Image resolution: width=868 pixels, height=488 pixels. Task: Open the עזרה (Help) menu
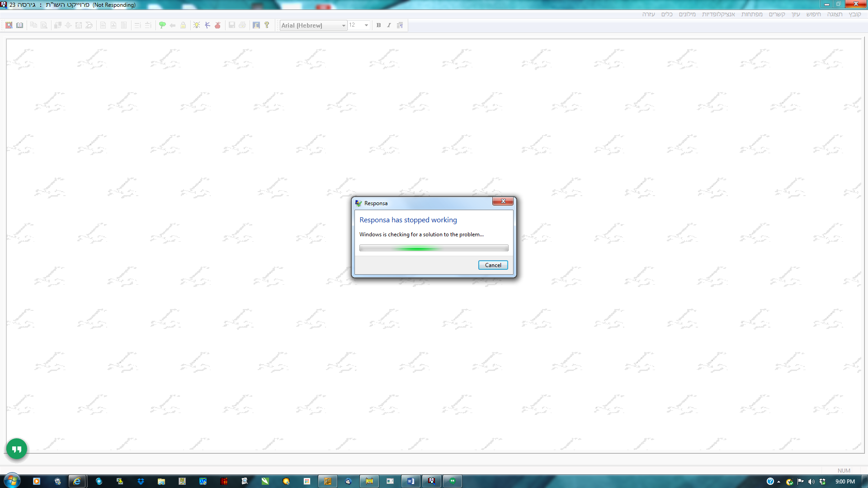648,14
